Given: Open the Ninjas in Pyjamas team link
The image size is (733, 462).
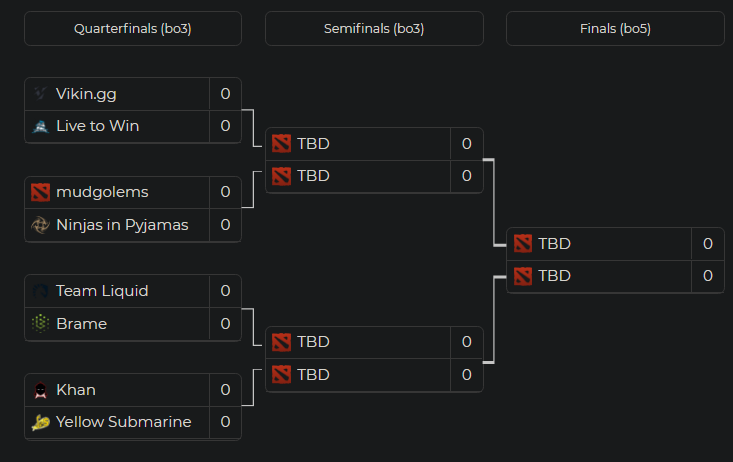Looking at the screenshot, I should click(122, 224).
